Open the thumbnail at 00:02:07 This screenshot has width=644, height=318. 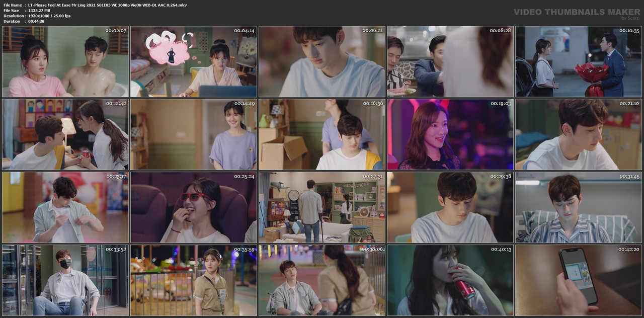coord(65,62)
